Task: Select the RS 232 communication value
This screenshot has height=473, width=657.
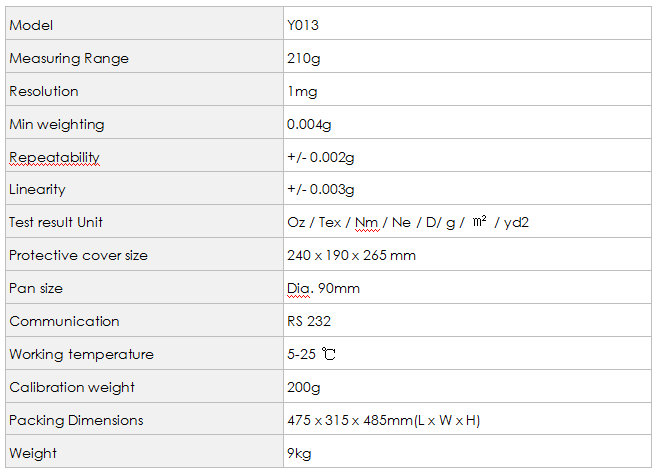Action: (x=309, y=321)
